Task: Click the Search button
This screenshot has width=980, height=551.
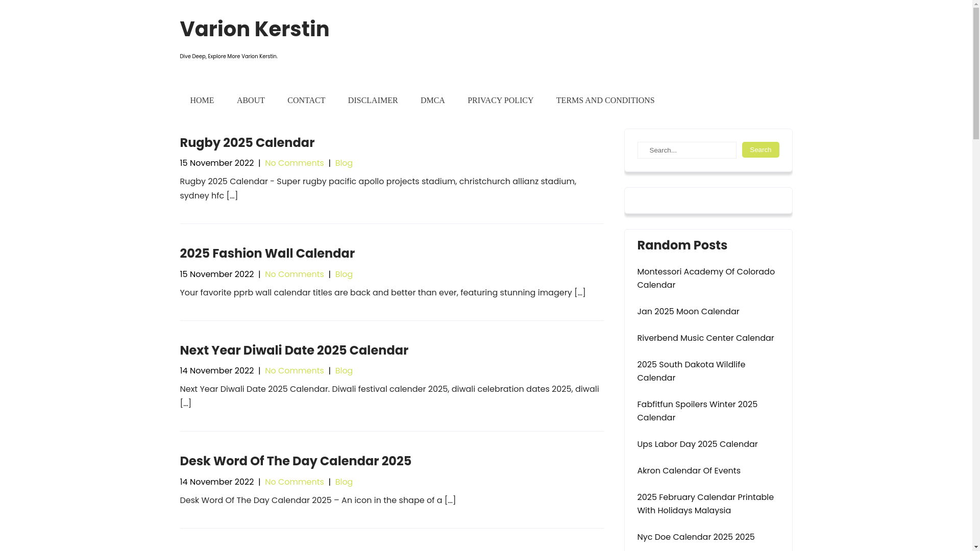Action: (760, 150)
